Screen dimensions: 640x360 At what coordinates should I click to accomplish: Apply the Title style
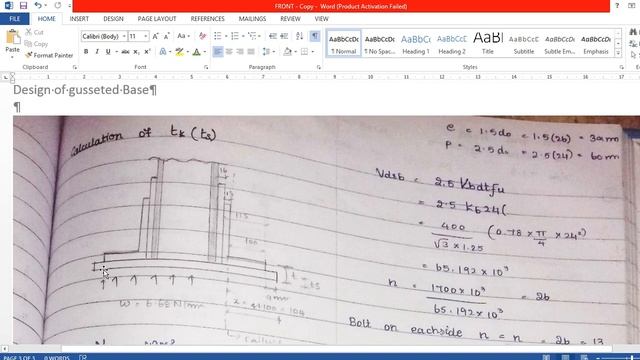tap(488, 43)
